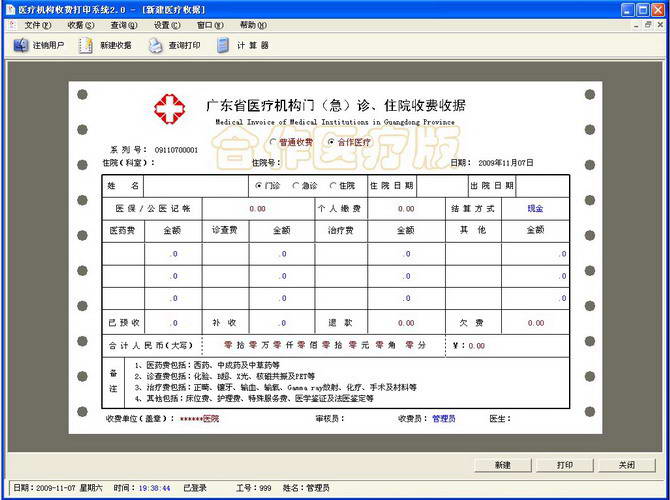Click the 住院号 label
Screen dimensions: 670x500
coord(266,163)
